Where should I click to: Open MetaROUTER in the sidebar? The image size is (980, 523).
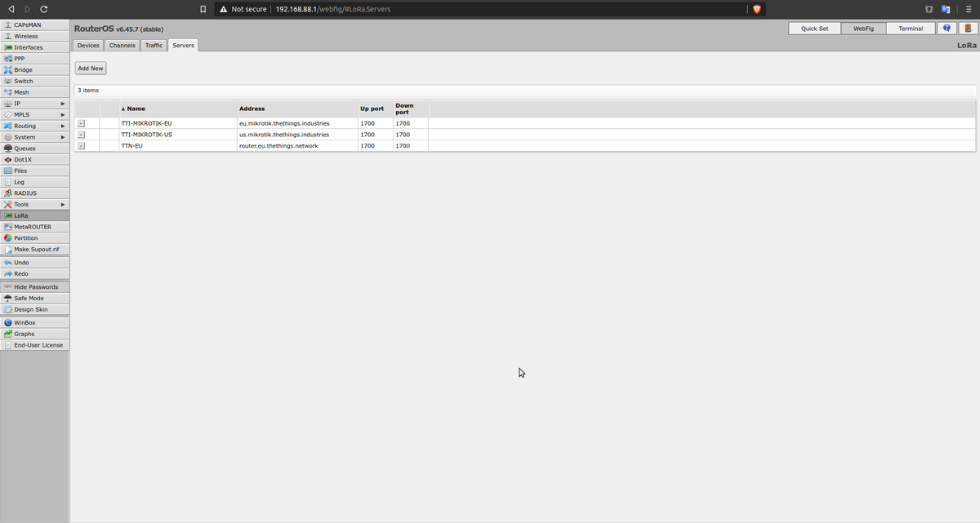(x=34, y=227)
